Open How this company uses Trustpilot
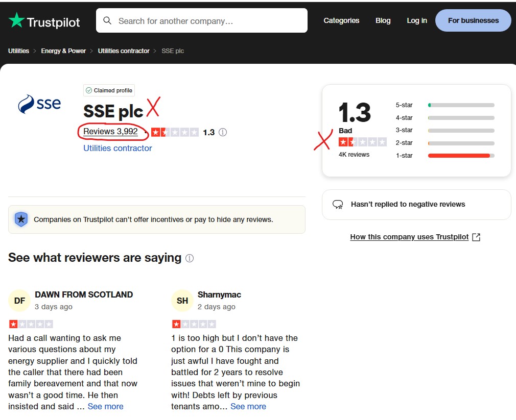The width and height of the screenshot is (516, 420). [x=409, y=237]
